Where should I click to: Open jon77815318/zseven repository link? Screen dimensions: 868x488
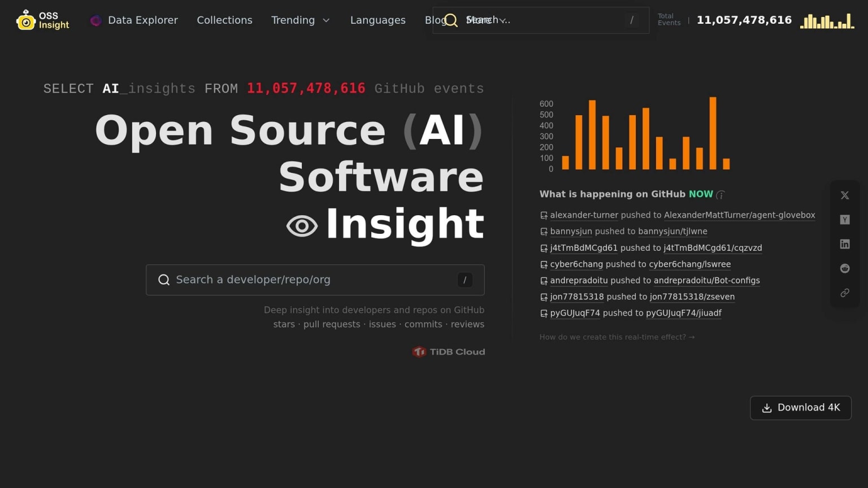coord(692,297)
